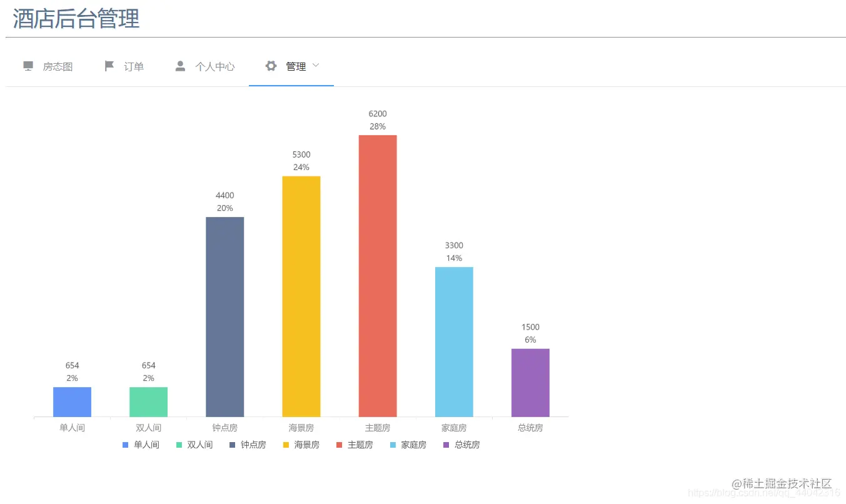Click axis label 主题房 under chart
The height and width of the screenshot is (504, 846).
tap(378, 428)
